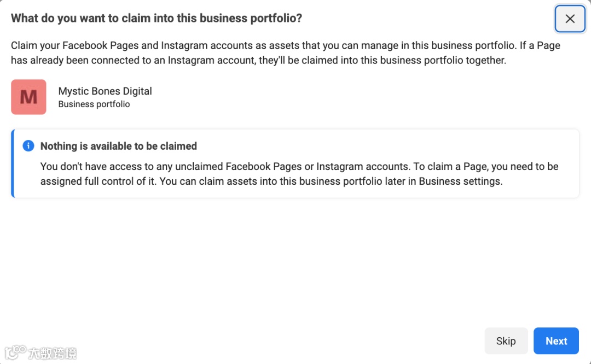Screen dimensions: 591x364
Task: Click the Nothing is available notice heading
Action: (118, 146)
